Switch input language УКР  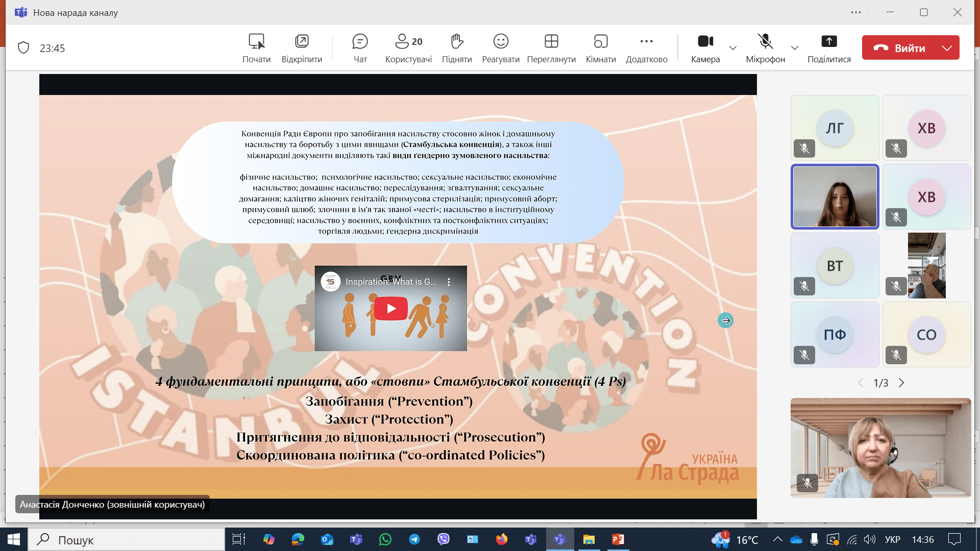[x=892, y=539]
